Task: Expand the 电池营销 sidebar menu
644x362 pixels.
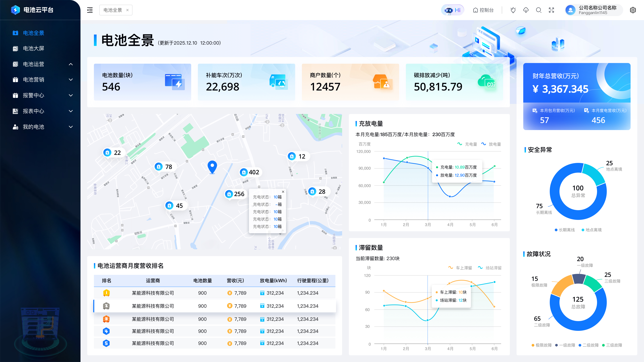Action: 71,80
